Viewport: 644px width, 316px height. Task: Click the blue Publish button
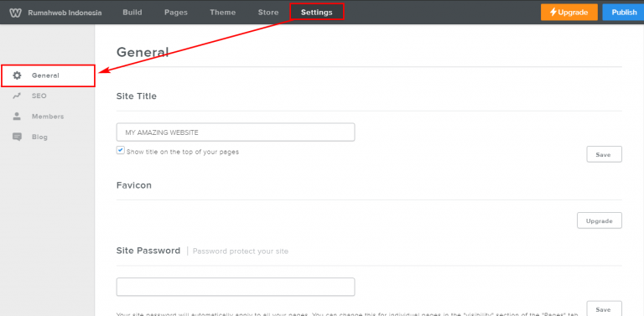[624, 13]
